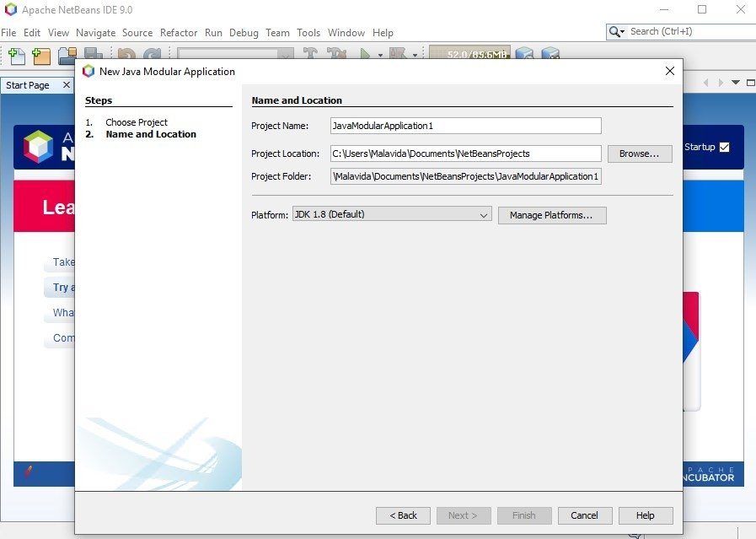This screenshot has height=539, width=756.
Task: Open the File menu
Action: pos(8,33)
